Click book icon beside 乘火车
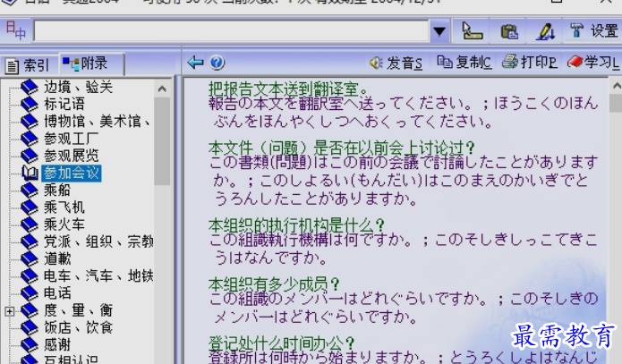Viewport: 622px width, 364px height. [x=30, y=224]
